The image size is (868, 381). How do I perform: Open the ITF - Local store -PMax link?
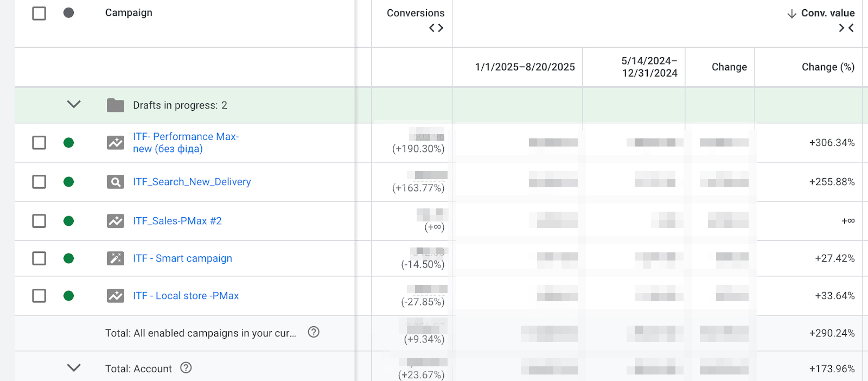186,296
